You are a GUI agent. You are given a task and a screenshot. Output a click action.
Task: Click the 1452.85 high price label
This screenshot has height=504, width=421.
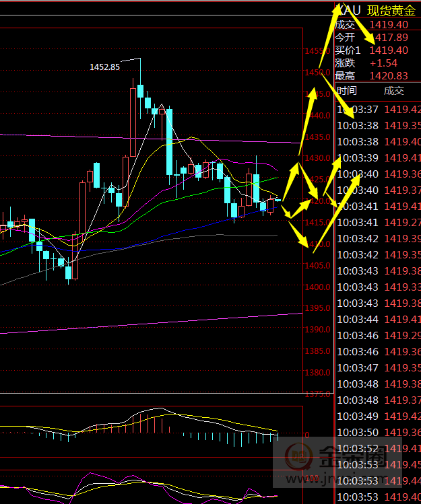104,67
